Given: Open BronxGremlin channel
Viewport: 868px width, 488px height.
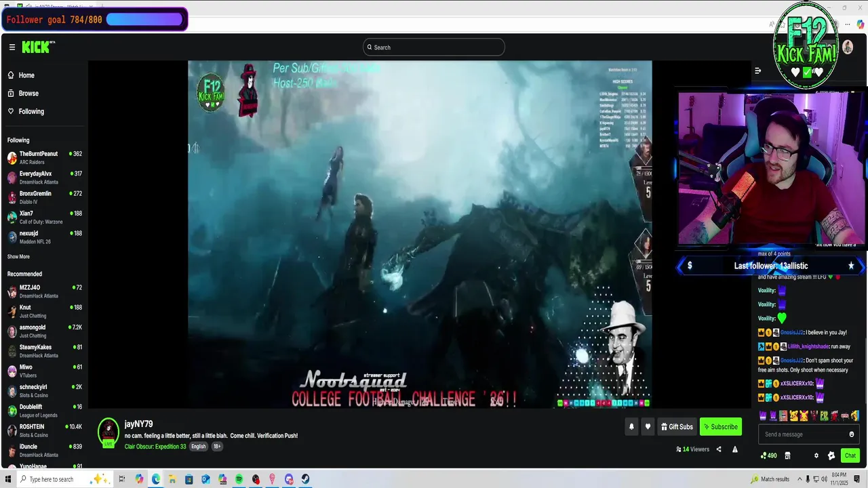Looking at the screenshot, I should pyautogui.click(x=44, y=197).
